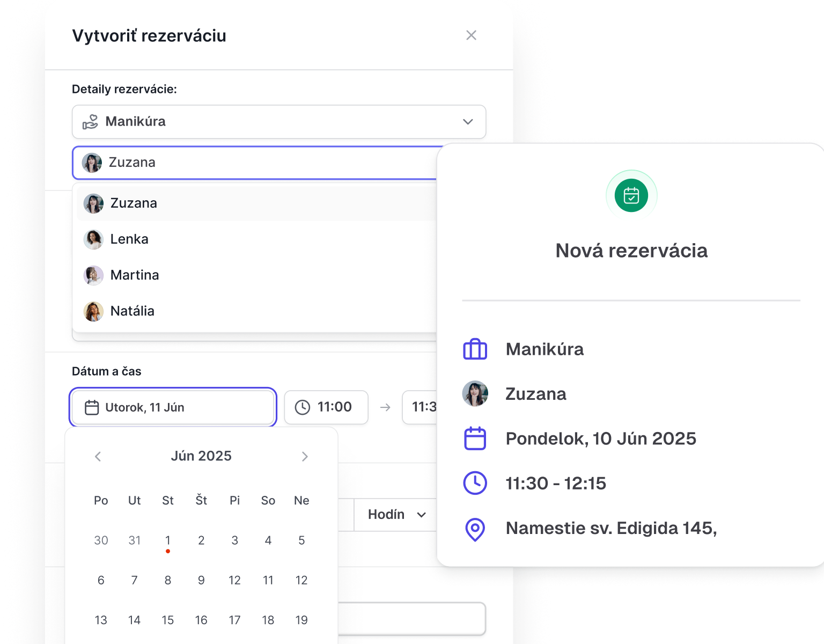The width and height of the screenshot is (824, 644).
Task: Click the location pin icon
Action: pos(475,529)
